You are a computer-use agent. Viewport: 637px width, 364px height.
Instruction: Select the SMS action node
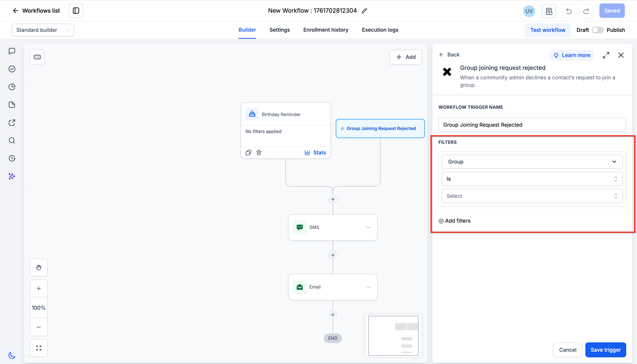333,227
